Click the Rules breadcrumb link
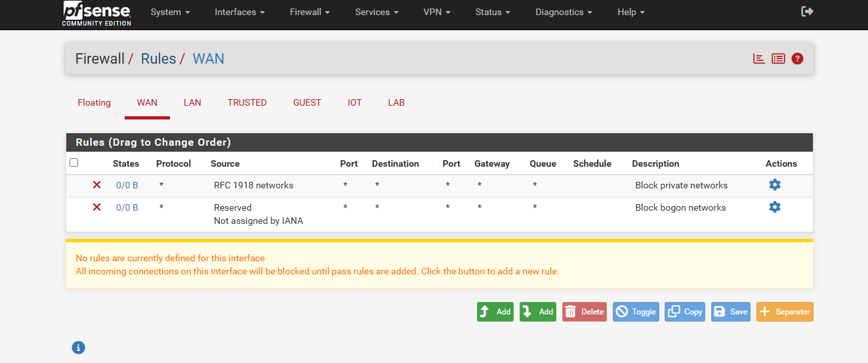868x363 pixels. (x=158, y=58)
